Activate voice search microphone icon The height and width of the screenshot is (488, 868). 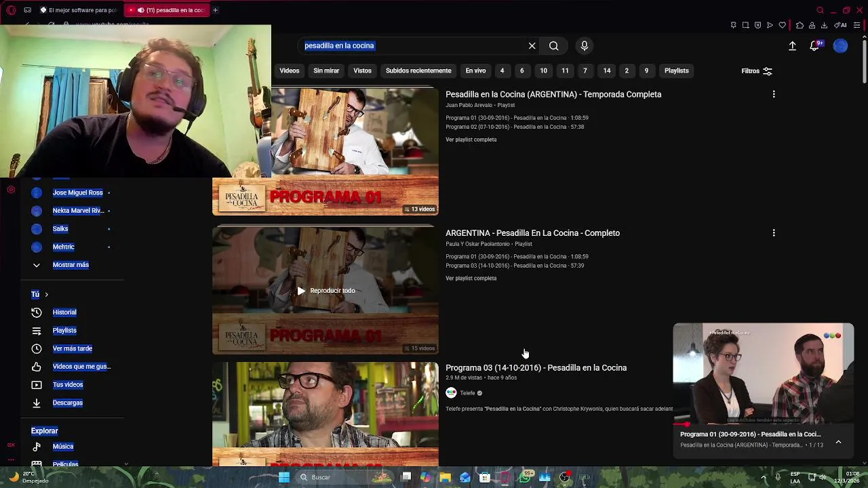[x=585, y=45]
